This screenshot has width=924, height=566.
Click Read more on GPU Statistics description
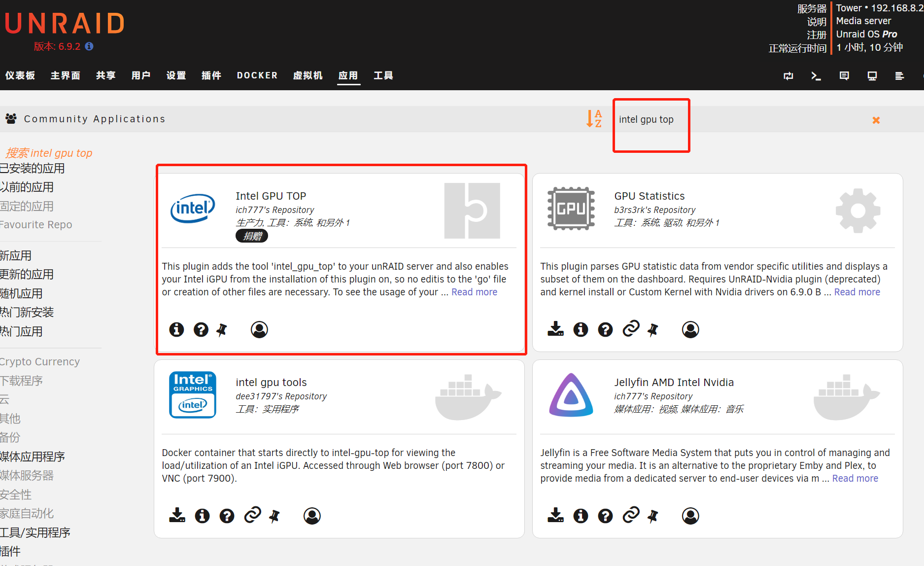click(857, 292)
